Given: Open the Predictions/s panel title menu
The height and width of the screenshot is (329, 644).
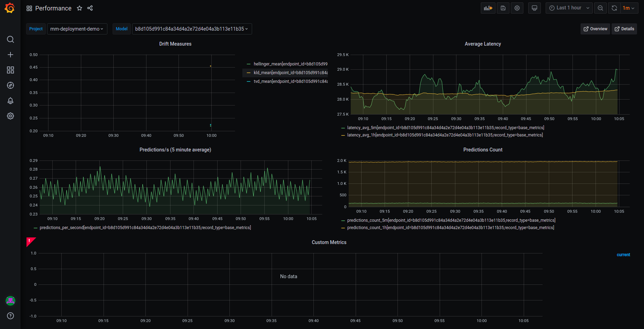Looking at the screenshot, I should click(x=175, y=150).
